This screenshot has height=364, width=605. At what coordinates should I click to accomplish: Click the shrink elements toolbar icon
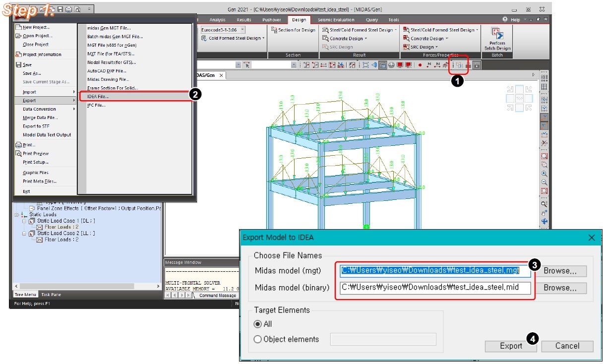click(365, 65)
